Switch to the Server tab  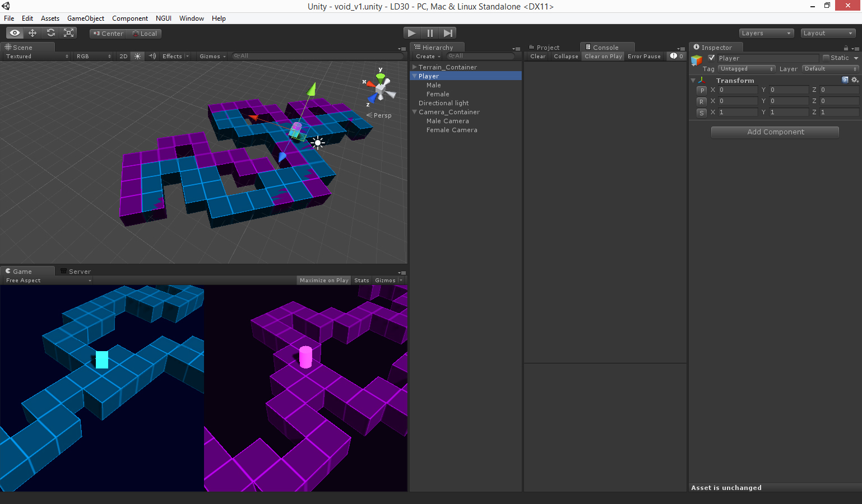(76, 272)
